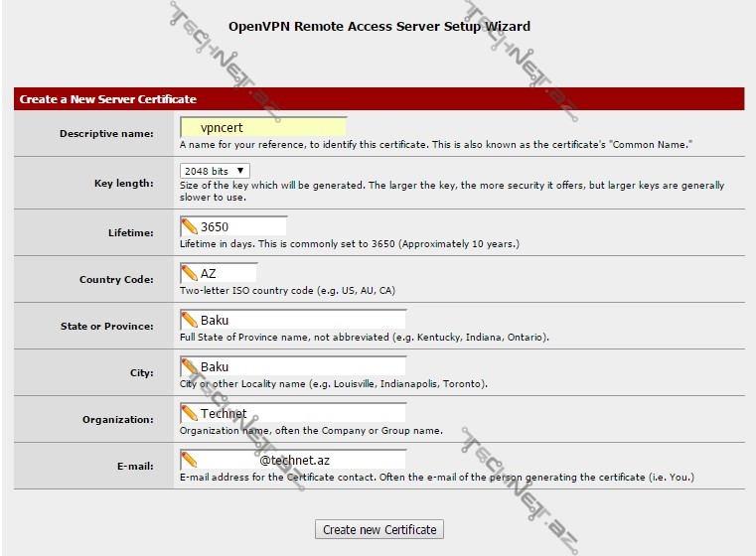Click the AZ text in Country Code
Viewport: 756px width, 556px height.
coord(209,273)
